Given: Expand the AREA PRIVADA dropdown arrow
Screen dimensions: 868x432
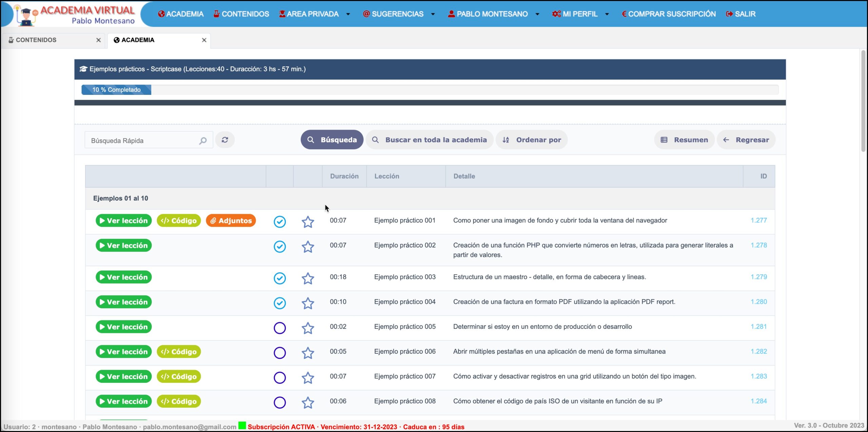Looking at the screenshot, I should point(348,14).
